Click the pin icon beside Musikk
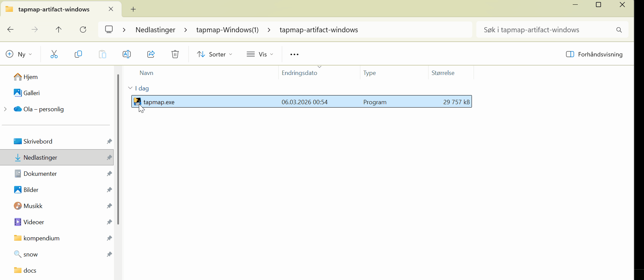644x280 pixels. pos(109,206)
